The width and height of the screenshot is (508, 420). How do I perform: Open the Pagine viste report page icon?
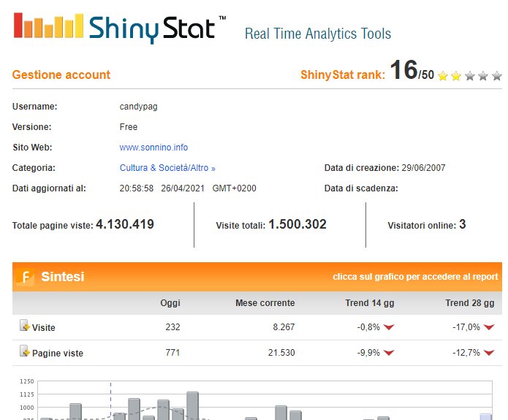point(25,351)
